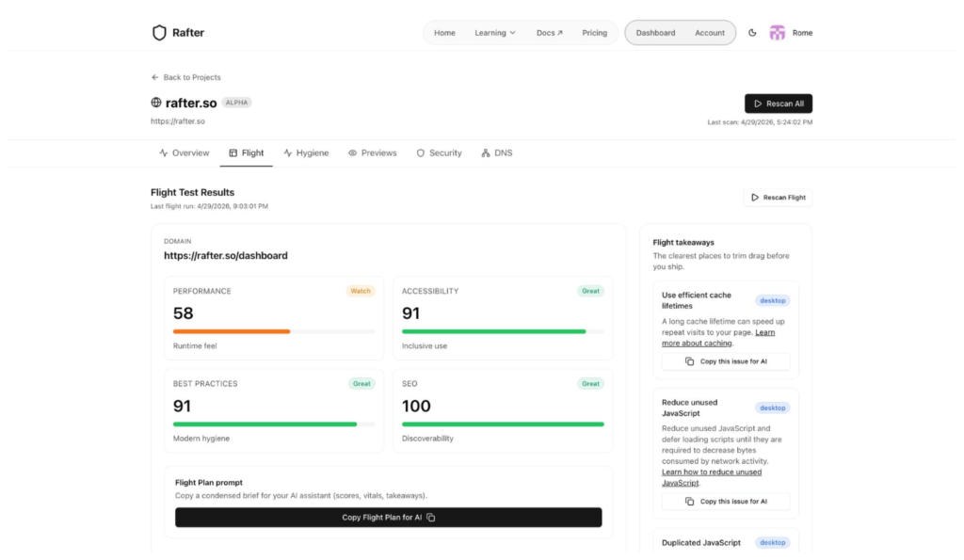
Task: Toggle dark mode with the moon icon
Action: [x=752, y=33]
